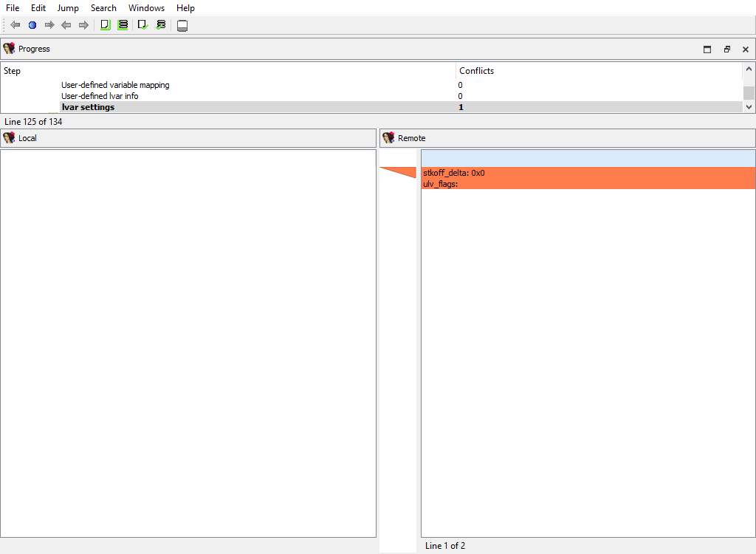Screen dimensions: 756x554
Task: Float the Progress panel with restore button
Action: click(x=726, y=49)
